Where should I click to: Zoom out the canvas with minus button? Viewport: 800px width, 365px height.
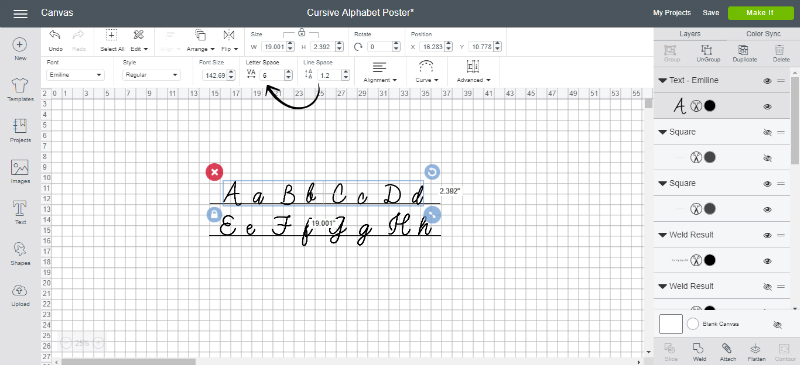click(x=66, y=343)
